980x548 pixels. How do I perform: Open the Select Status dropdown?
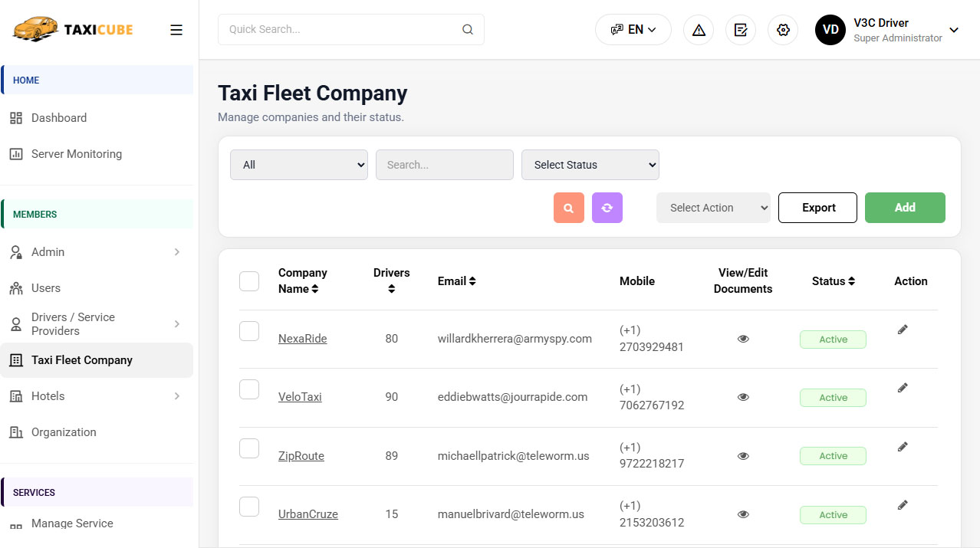pos(590,165)
